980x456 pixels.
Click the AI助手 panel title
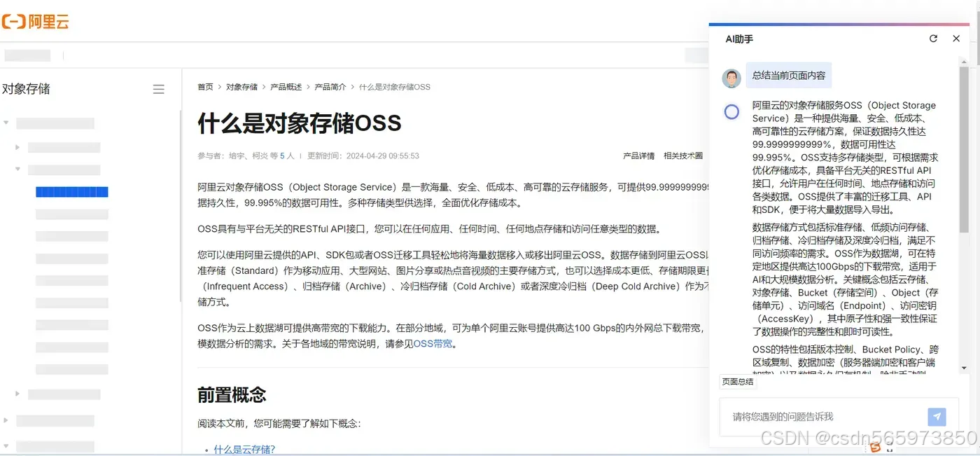click(x=739, y=39)
